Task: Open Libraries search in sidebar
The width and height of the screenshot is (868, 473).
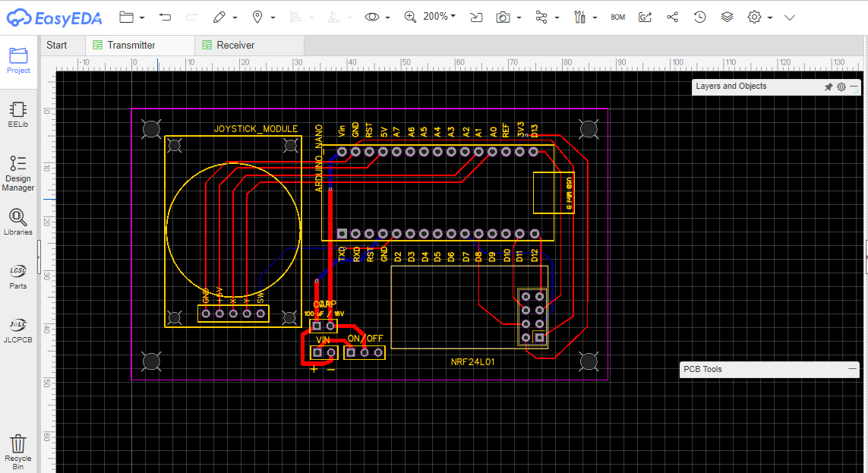Action: pos(18,222)
